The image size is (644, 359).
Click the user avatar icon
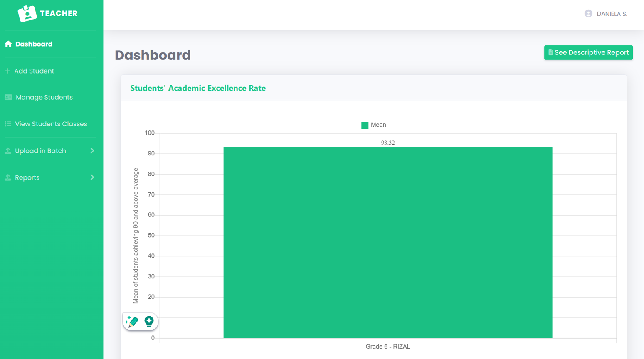[588, 14]
